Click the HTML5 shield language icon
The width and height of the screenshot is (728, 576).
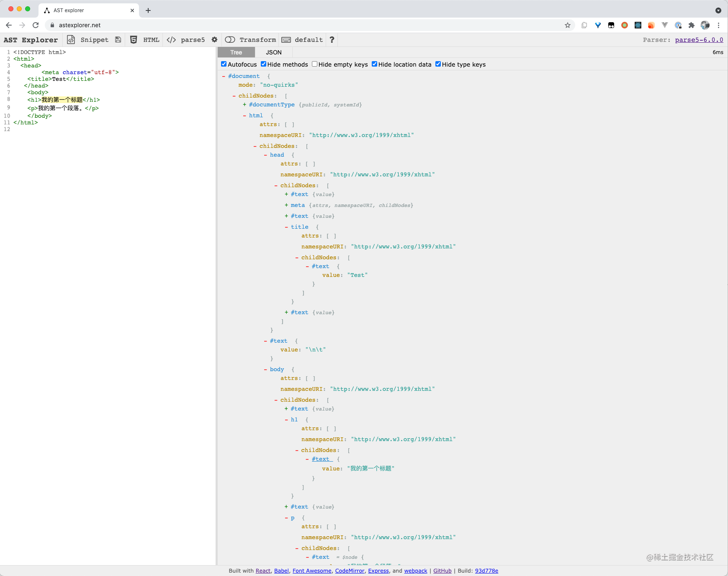pyautogui.click(x=134, y=40)
